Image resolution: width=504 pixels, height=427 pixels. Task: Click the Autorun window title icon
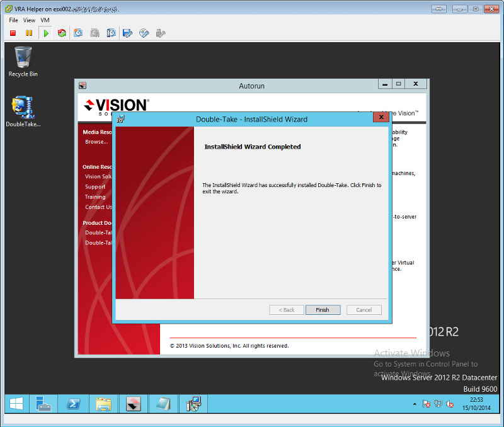pyautogui.click(x=83, y=86)
